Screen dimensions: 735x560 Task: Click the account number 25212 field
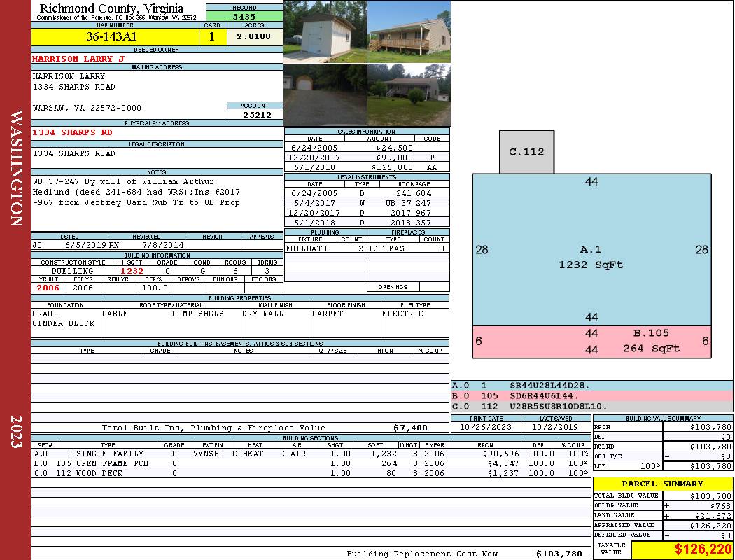(x=255, y=115)
